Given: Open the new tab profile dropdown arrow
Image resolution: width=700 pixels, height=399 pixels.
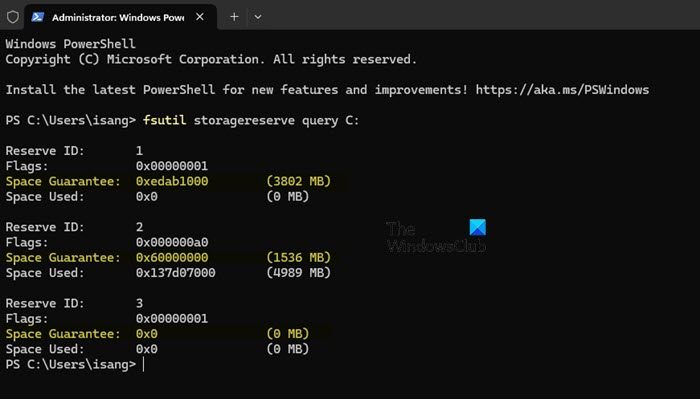Looking at the screenshot, I should pos(258,17).
